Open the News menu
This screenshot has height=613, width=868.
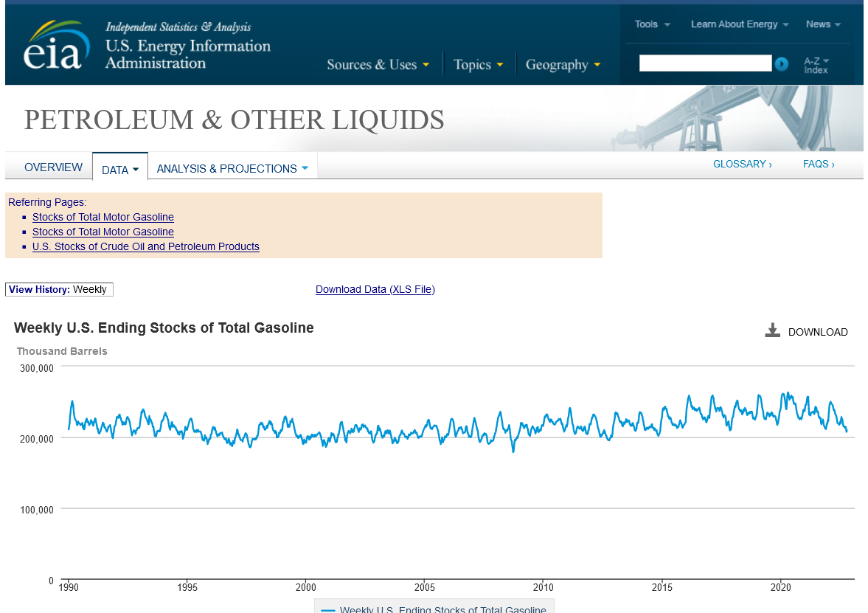tap(823, 24)
